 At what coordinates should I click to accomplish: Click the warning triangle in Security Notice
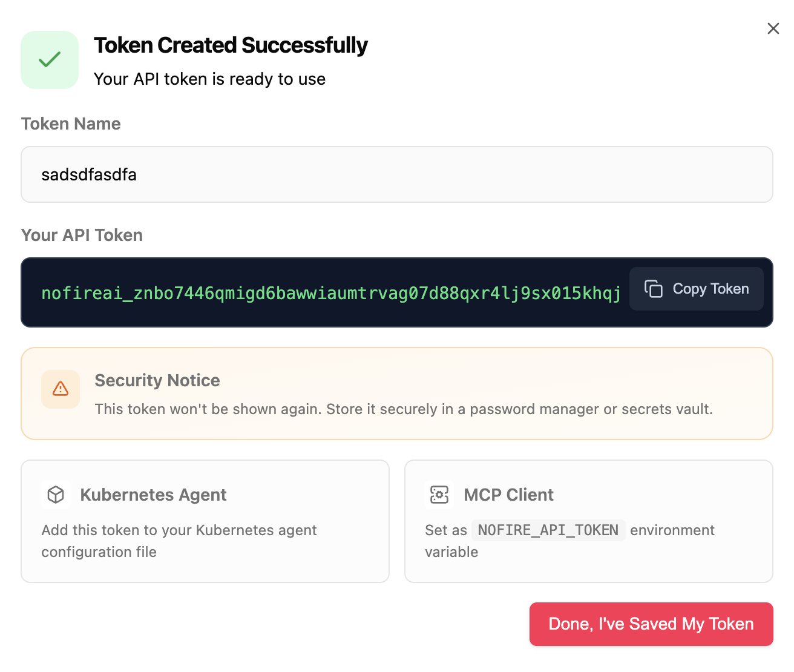tap(60, 389)
